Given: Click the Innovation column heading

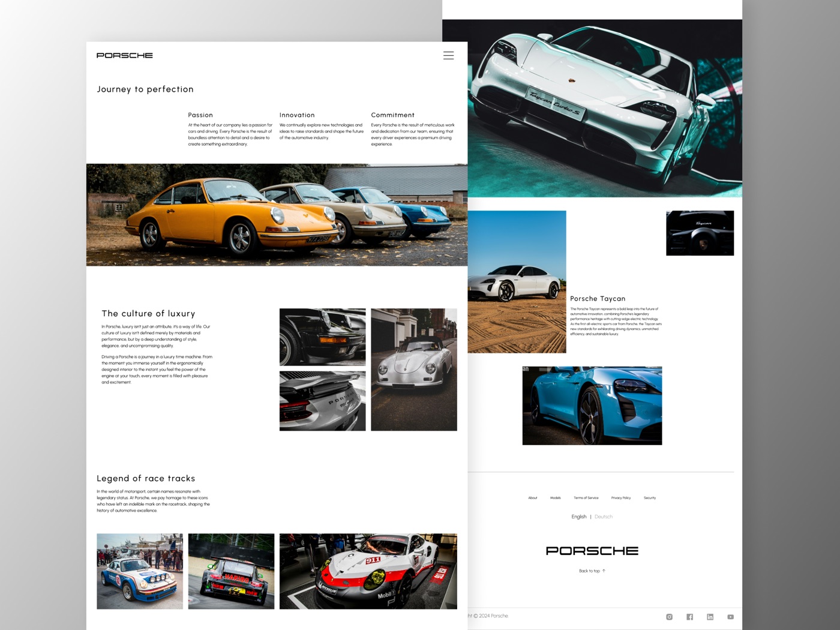Looking at the screenshot, I should coord(297,115).
